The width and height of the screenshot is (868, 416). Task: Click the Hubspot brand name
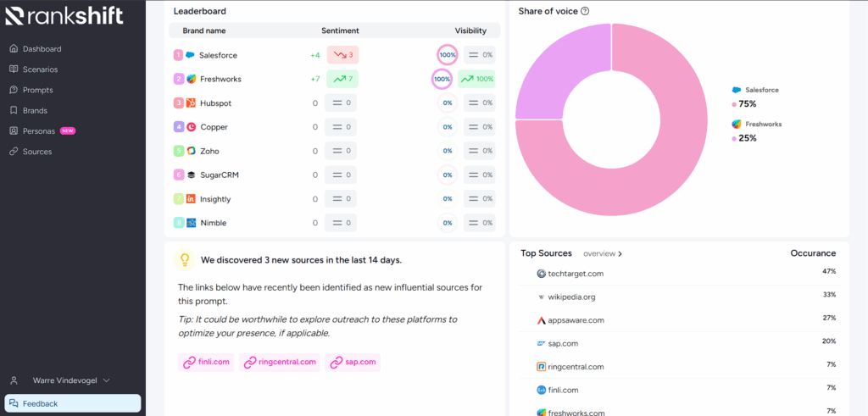[216, 103]
